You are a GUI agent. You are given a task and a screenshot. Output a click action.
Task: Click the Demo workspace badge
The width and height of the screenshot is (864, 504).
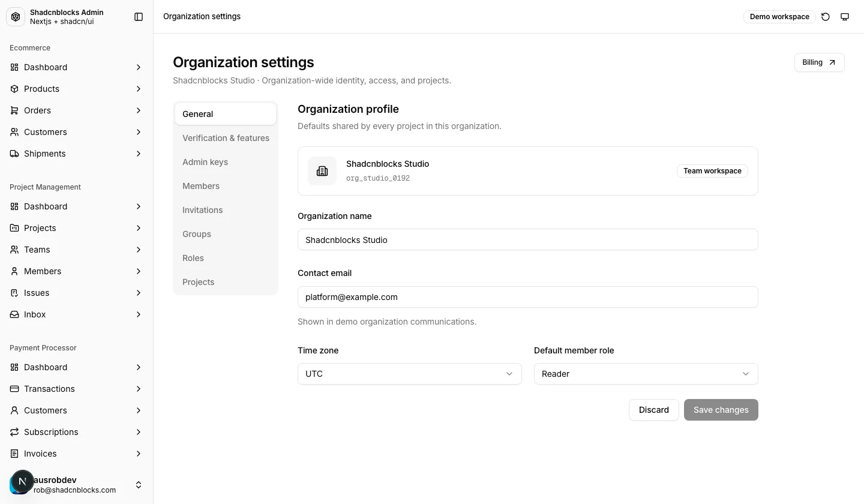[779, 17]
